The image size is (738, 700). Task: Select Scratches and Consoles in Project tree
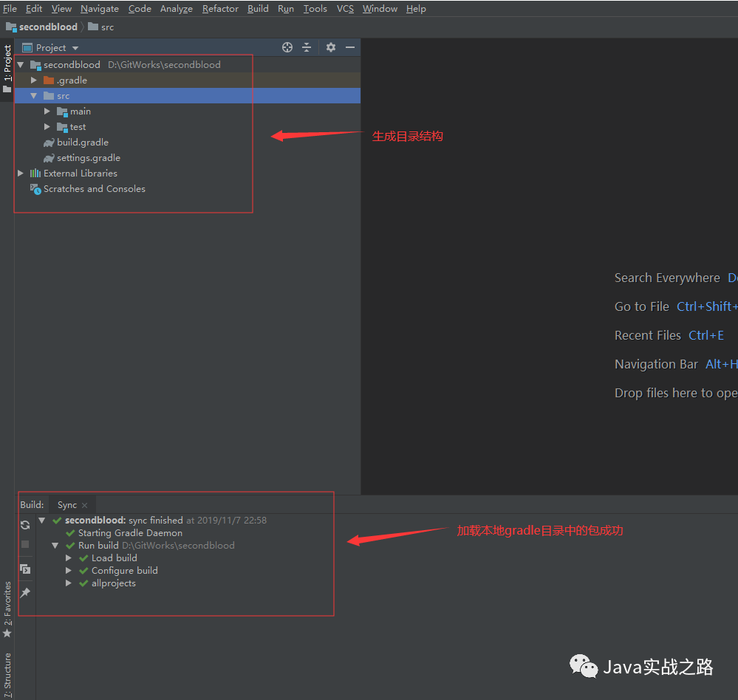pyautogui.click(x=94, y=188)
